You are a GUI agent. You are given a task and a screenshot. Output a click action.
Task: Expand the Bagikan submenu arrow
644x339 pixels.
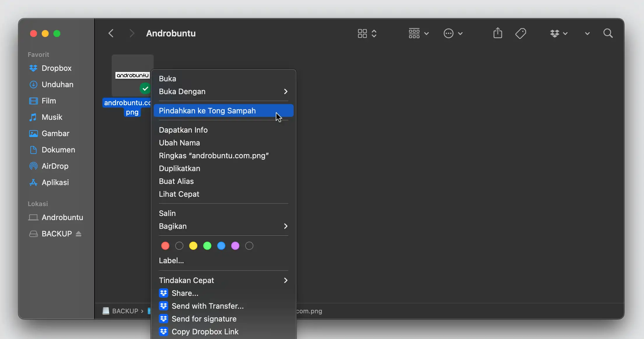[285, 226]
